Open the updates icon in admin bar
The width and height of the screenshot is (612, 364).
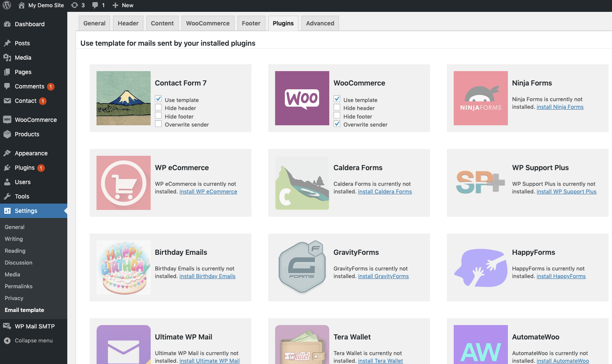(74, 6)
